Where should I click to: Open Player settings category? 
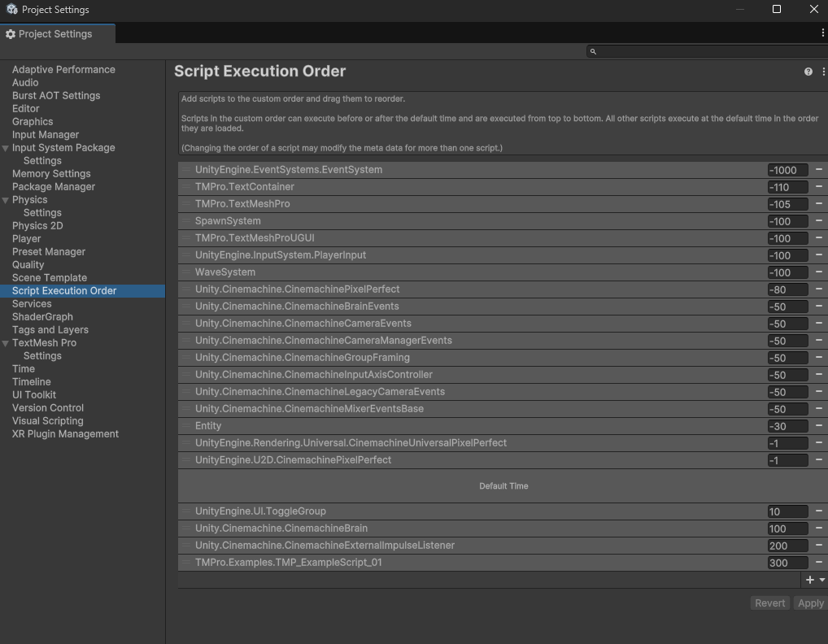coord(26,238)
